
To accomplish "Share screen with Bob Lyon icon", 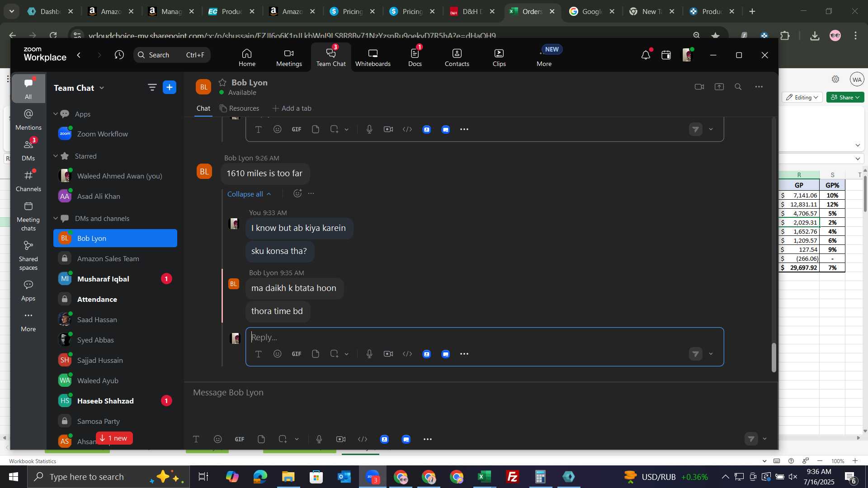I will coord(719,87).
